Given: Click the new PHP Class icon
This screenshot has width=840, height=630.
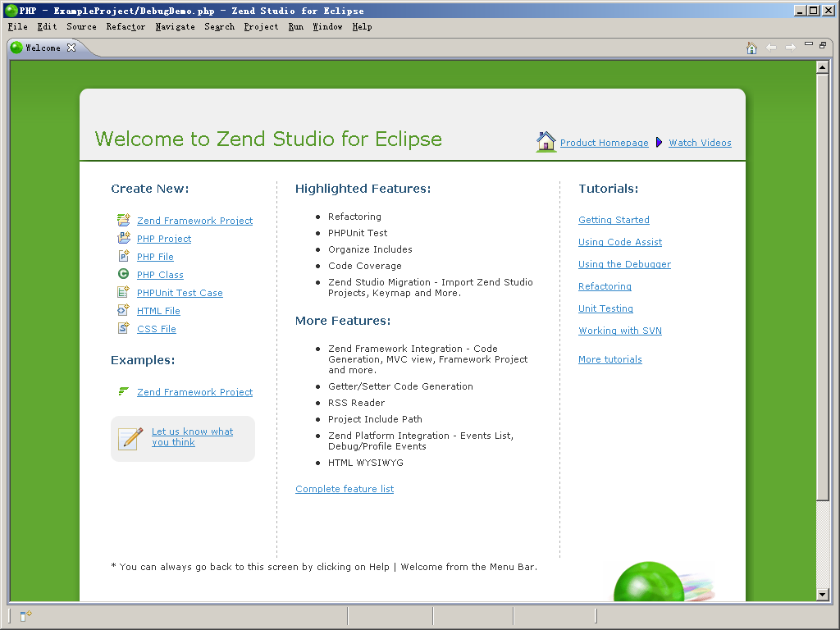Looking at the screenshot, I should click(x=123, y=274).
